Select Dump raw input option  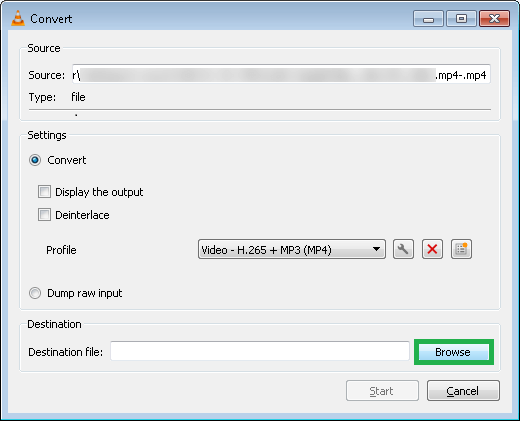pyautogui.click(x=35, y=293)
